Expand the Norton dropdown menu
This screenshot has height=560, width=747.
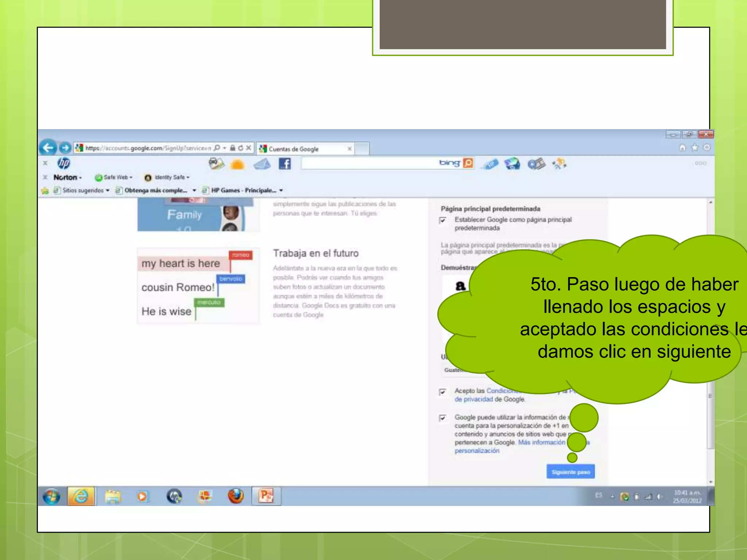click(x=68, y=178)
